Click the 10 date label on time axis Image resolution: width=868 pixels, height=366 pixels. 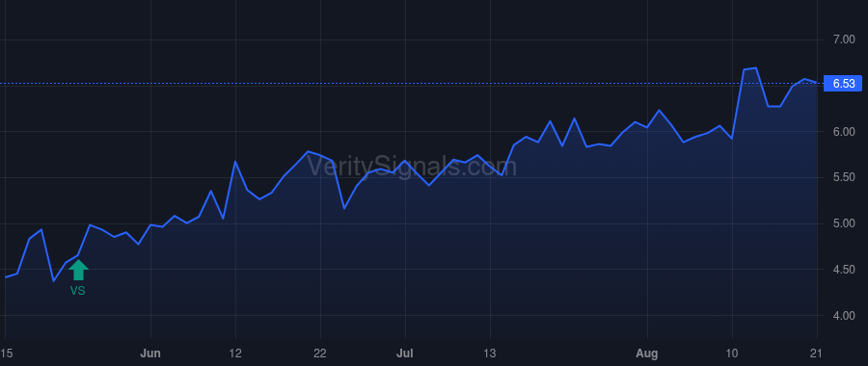coord(732,353)
